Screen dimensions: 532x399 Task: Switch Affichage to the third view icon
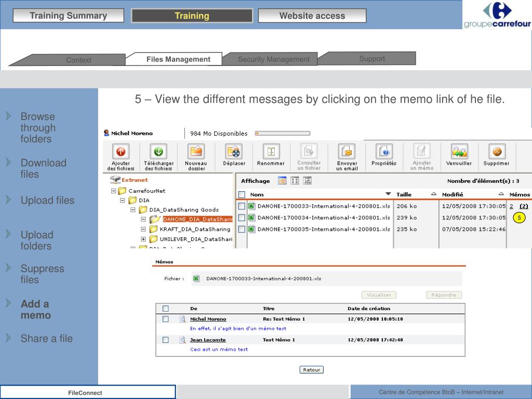coord(308,181)
